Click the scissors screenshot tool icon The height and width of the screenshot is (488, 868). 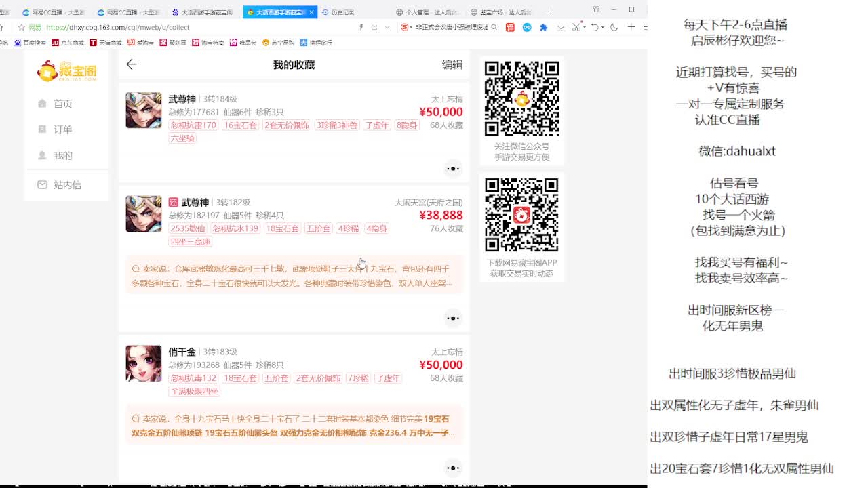point(576,27)
